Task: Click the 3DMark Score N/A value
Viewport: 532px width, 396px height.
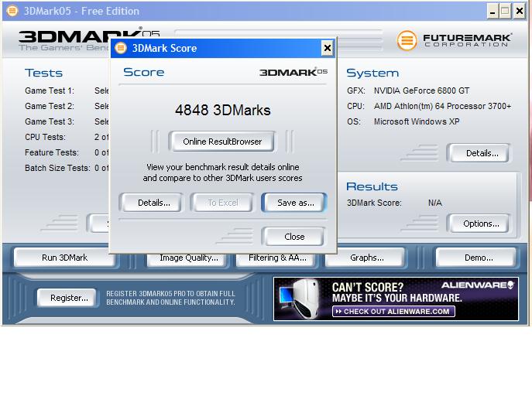Action: click(434, 203)
